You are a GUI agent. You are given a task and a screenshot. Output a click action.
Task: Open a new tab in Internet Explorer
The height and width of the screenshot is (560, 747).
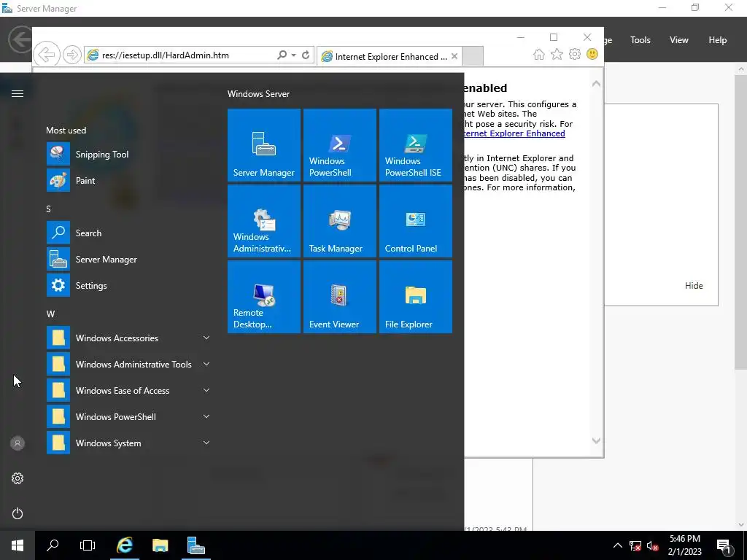click(473, 56)
